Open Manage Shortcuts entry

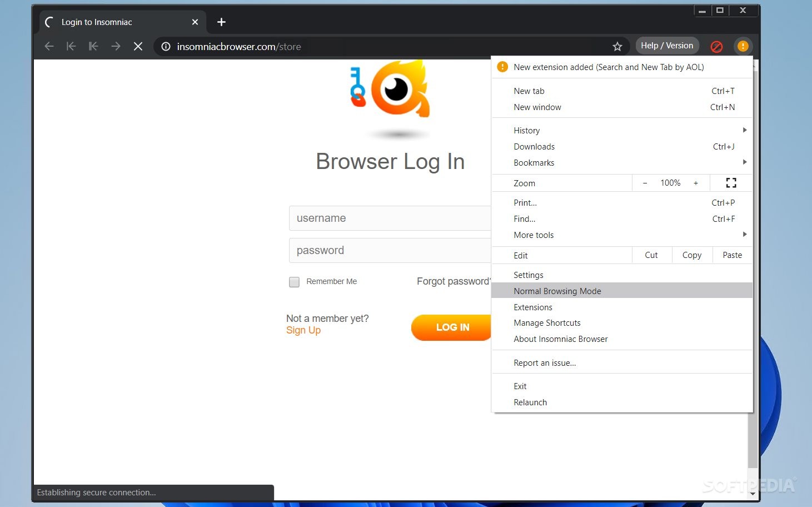[x=622, y=322]
